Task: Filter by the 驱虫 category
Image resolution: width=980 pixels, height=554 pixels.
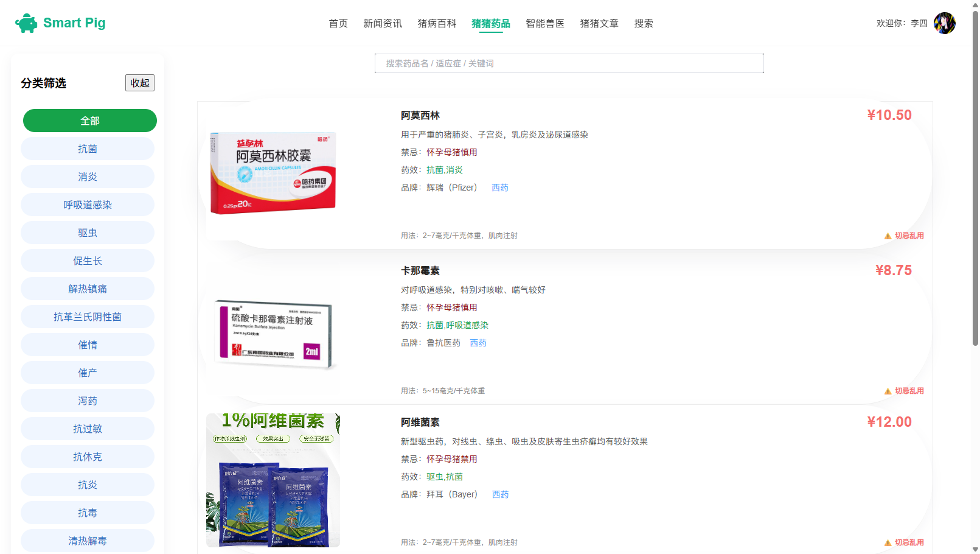Action: click(88, 233)
